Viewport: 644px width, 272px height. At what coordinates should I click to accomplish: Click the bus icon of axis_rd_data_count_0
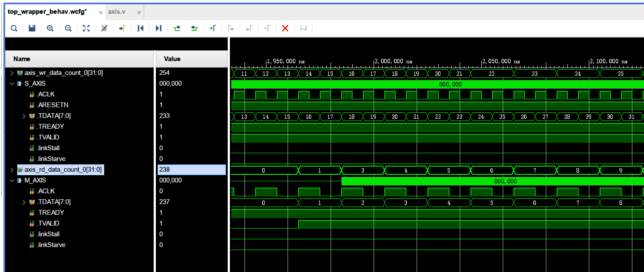point(20,170)
